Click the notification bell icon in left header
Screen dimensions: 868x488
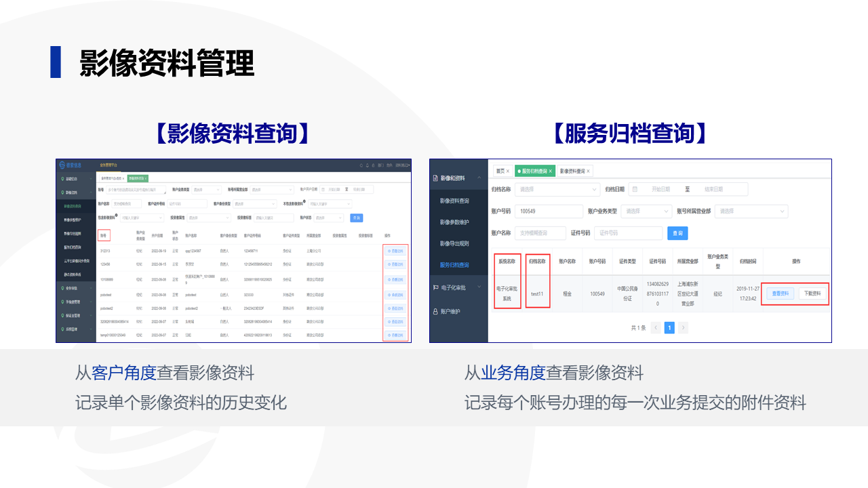(x=367, y=165)
